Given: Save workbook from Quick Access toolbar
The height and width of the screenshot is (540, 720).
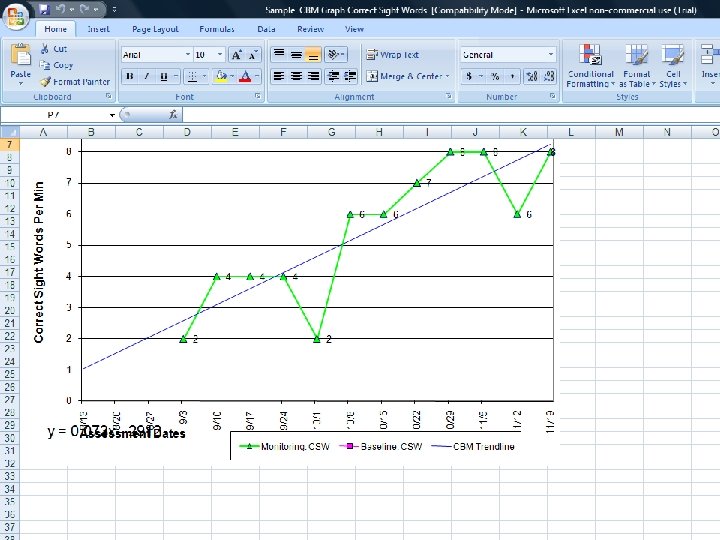Looking at the screenshot, I should (x=44, y=9).
